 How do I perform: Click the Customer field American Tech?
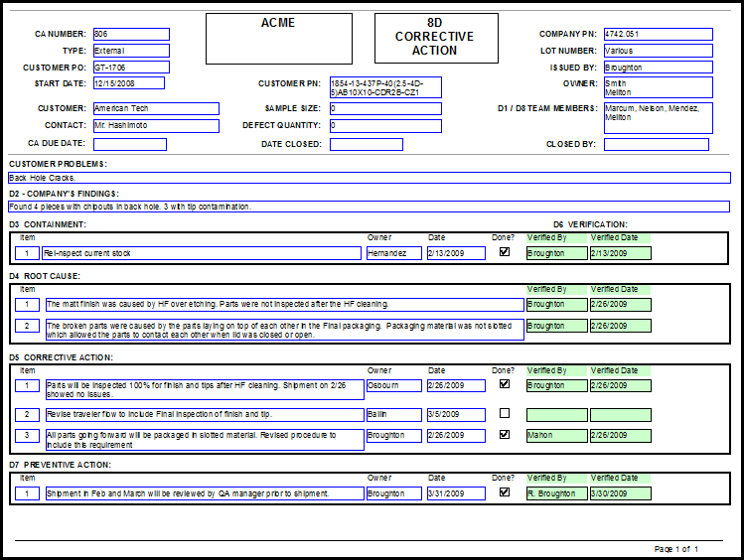point(156,108)
